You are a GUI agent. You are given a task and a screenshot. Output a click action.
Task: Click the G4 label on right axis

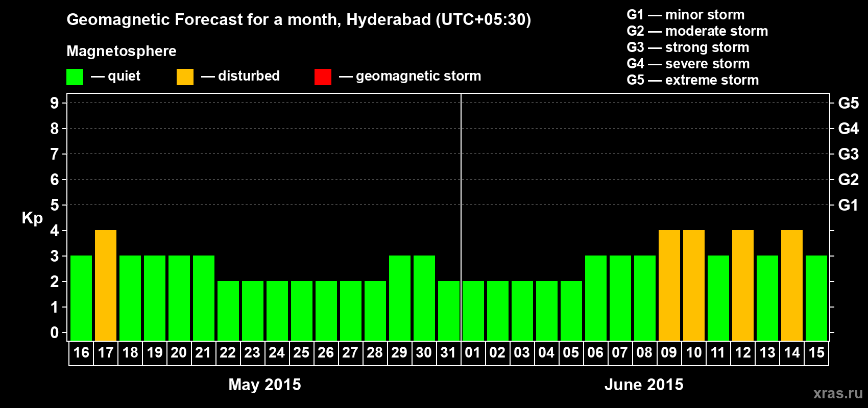pyautogui.click(x=849, y=129)
